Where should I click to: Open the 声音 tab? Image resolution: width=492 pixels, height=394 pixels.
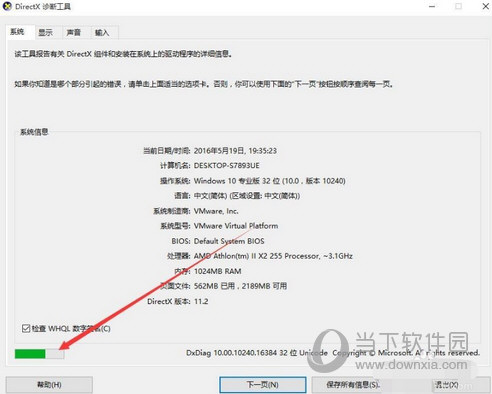coord(74,33)
